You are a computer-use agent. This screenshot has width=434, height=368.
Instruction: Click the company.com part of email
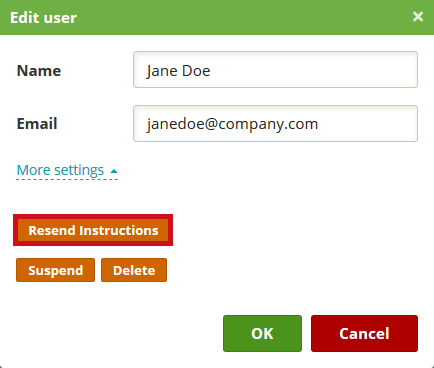(x=268, y=125)
